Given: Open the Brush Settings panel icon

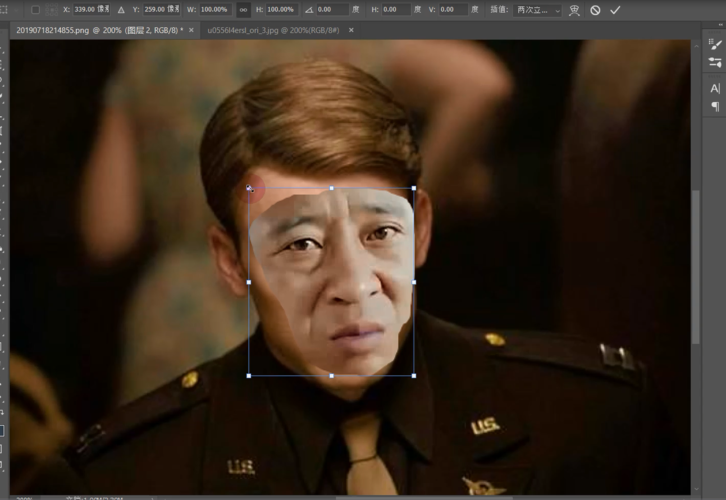Looking at the screenshot, I should (x=715, y=44).
